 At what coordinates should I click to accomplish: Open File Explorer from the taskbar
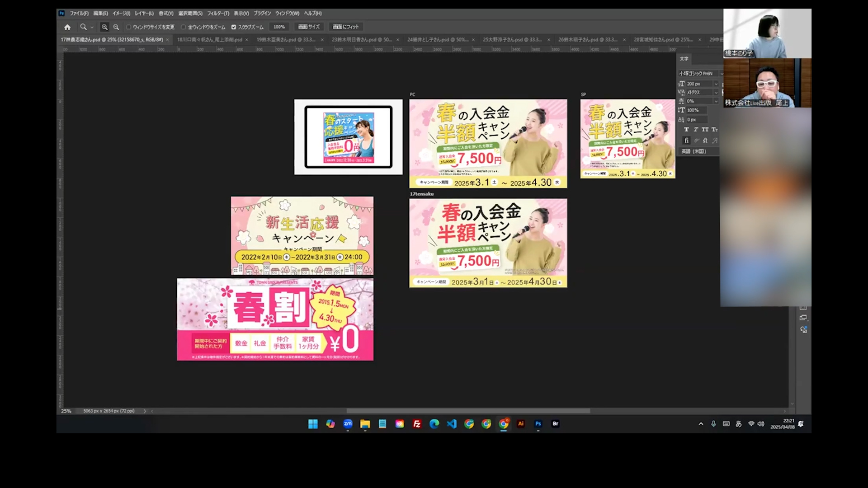365,424
